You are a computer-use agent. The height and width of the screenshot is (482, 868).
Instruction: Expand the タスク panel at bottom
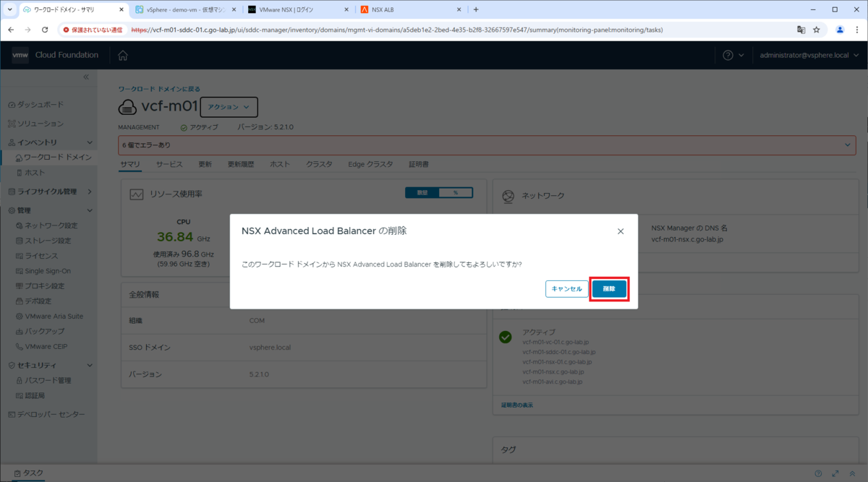tap(29, 473)
